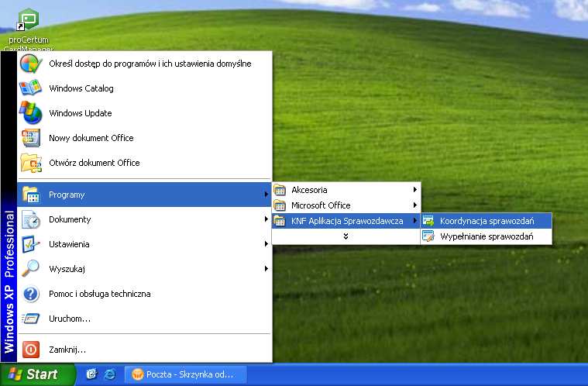Switch to Poczta - Skrzynka taskbar window
The image size is (588, 386).
(186, 374)
